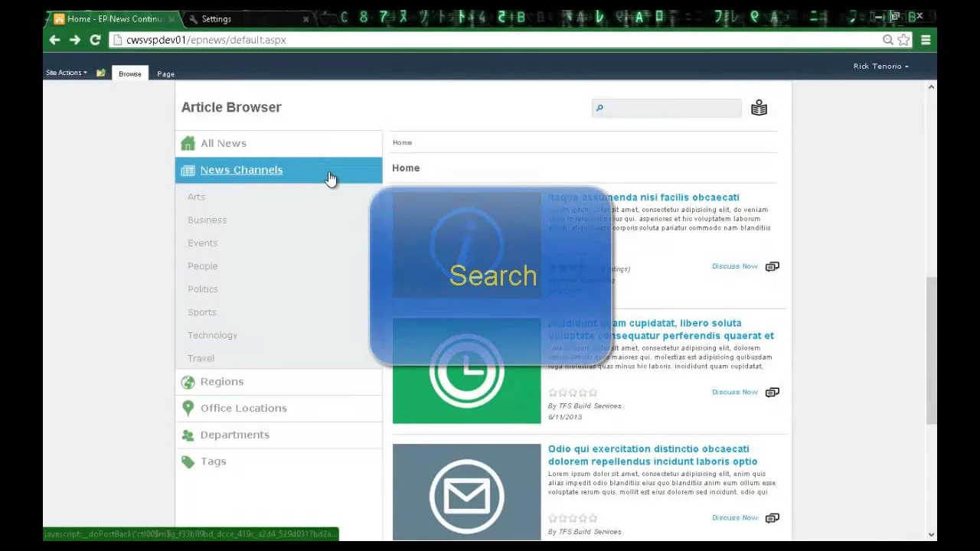Open Chrome hamburger menu
Viewport: 980px width, 551px height.
pyautogui.click(x=926, y=40)
